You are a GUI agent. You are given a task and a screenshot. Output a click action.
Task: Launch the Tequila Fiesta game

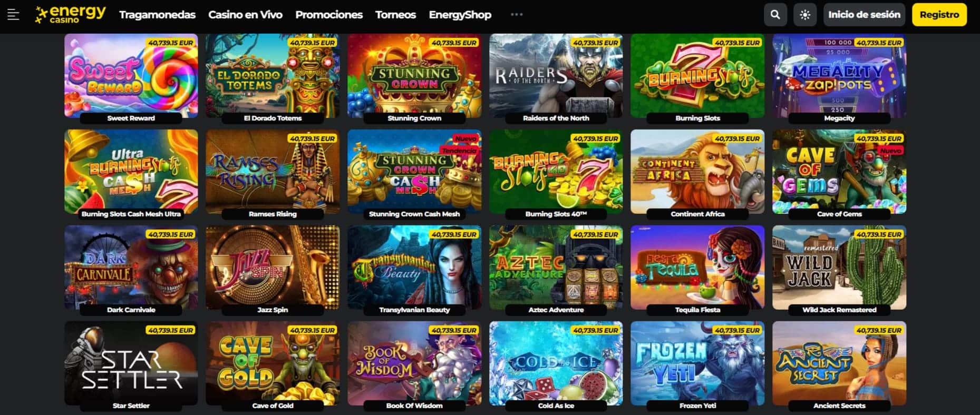point(697,268)
